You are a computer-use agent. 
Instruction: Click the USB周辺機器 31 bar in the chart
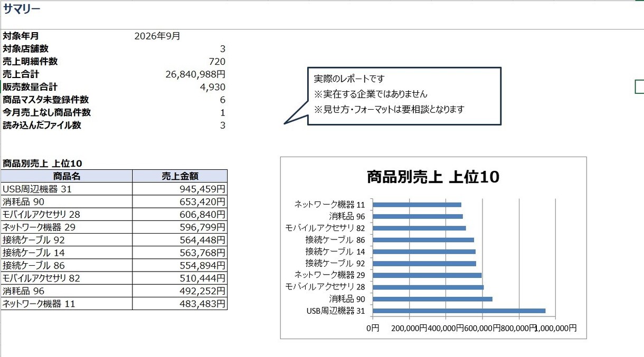pos(459,311)
